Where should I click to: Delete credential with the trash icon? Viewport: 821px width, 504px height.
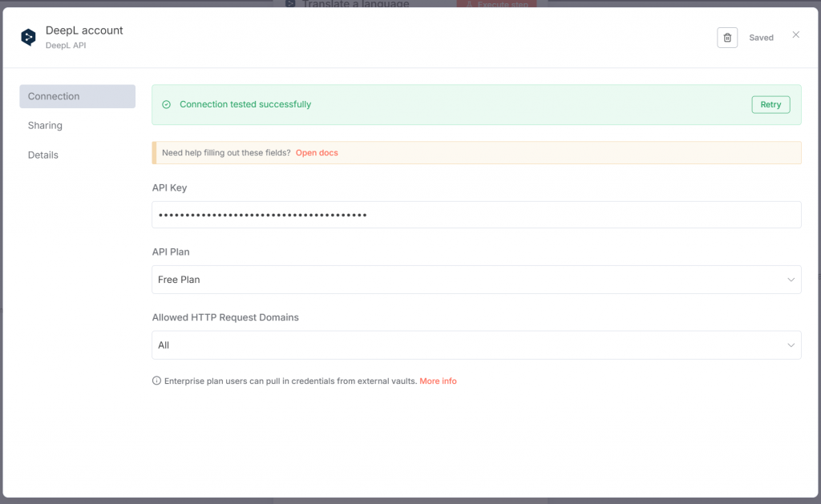pos(726,38)
